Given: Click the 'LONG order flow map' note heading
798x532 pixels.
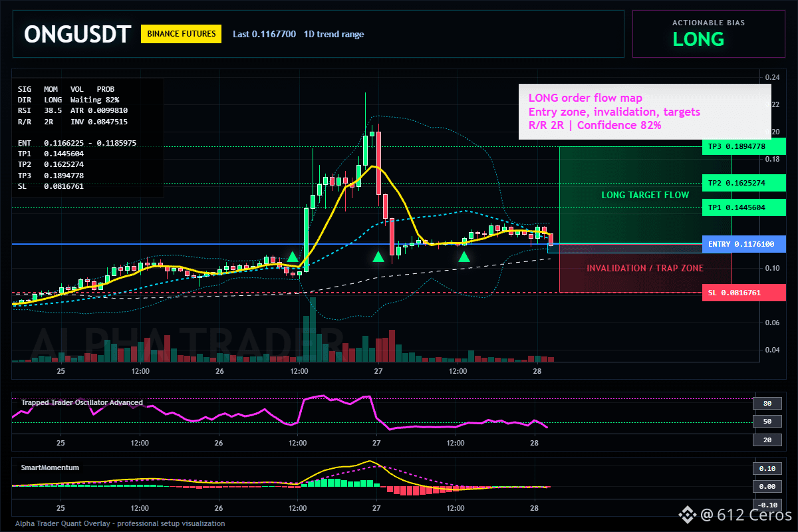Looking at the screenshot, I should (x=585, y=98).
